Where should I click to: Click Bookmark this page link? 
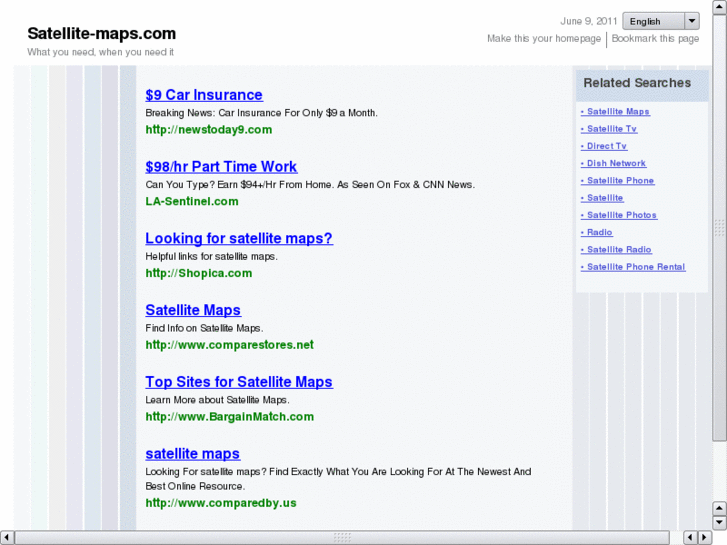(x=655, y=38)
